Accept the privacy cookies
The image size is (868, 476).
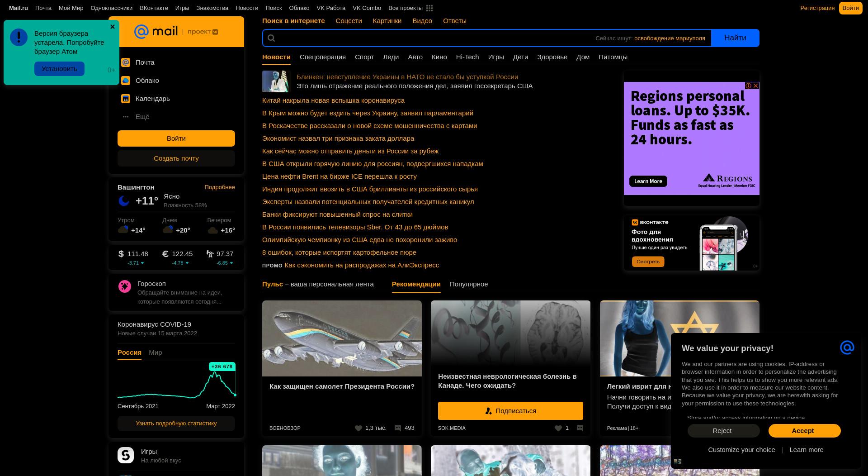[x=805, y=431]
